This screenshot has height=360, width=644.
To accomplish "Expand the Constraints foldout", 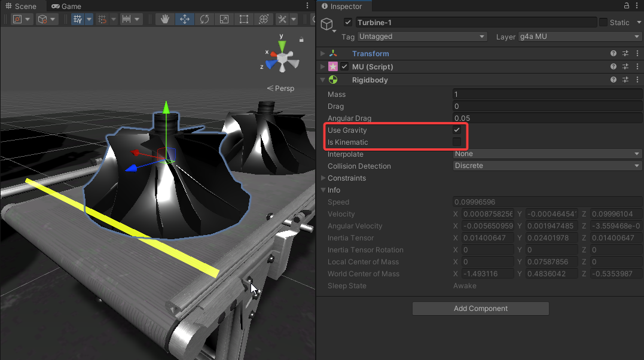I will (323, 178).
